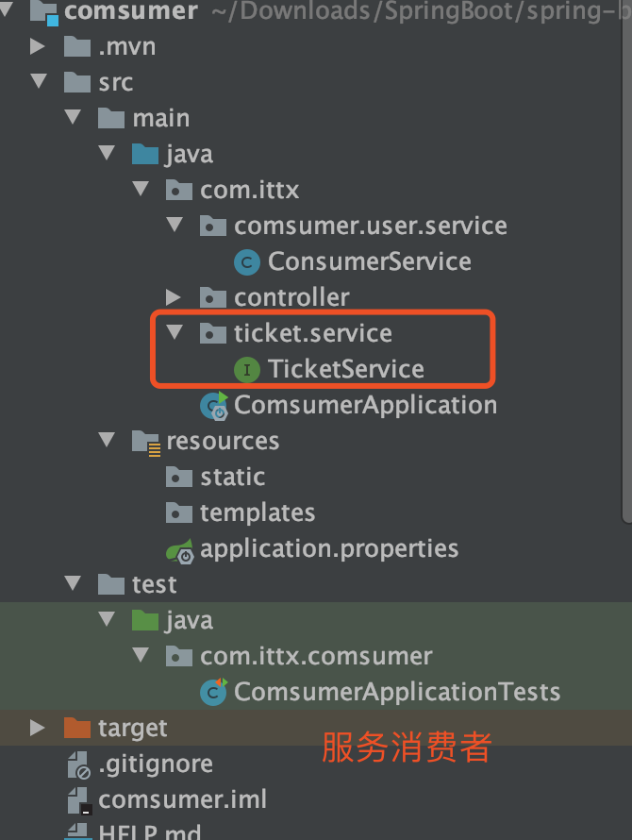
Task: Click the comsumer module icon
Action: [x=44, y=13]
